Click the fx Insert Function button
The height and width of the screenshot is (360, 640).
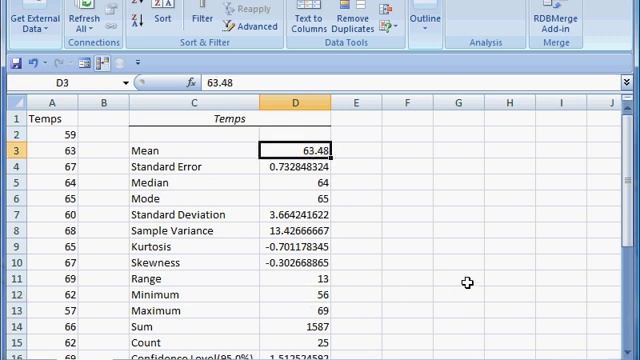[191, 83]
